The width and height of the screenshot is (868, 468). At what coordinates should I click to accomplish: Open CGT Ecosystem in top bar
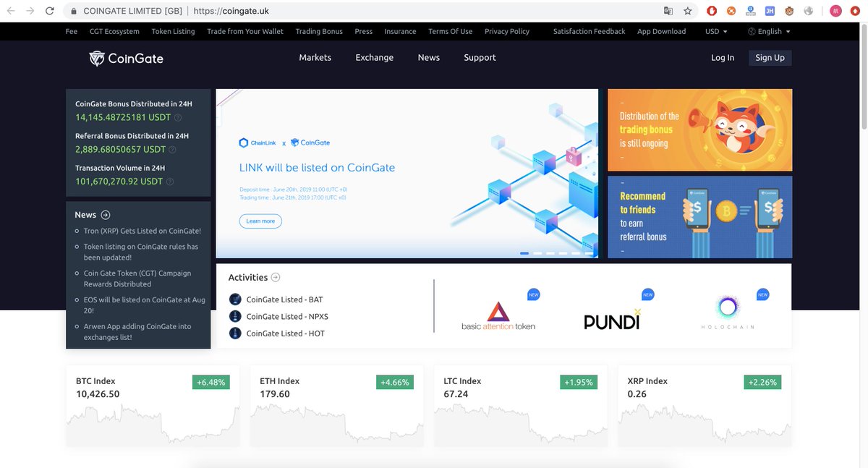pos(114,31)
